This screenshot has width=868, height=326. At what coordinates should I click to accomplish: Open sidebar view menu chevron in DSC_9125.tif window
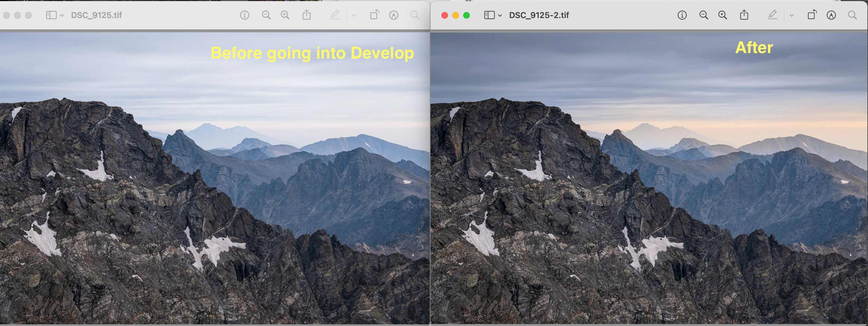[x=62, y=16]
